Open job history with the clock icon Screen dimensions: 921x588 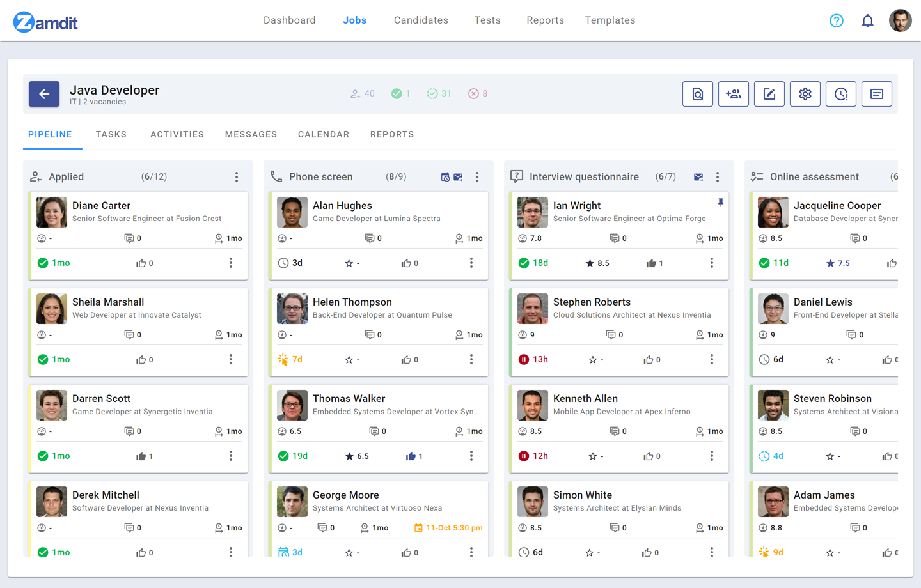pyautogui.click(x=840, y=93)
